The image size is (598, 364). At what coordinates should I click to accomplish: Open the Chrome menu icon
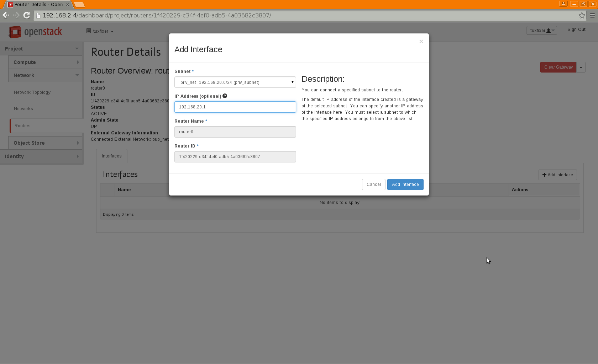[592, 15]
